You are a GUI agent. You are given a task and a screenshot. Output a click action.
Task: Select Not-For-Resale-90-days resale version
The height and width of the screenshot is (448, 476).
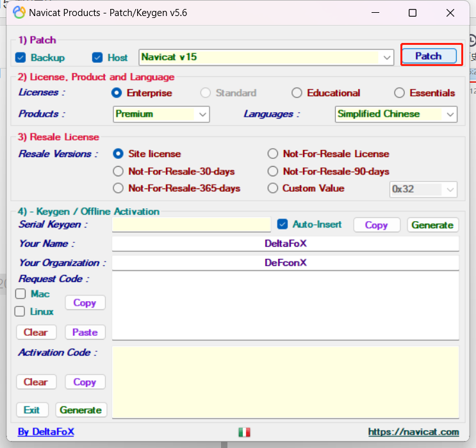click(x=272, y=171)
